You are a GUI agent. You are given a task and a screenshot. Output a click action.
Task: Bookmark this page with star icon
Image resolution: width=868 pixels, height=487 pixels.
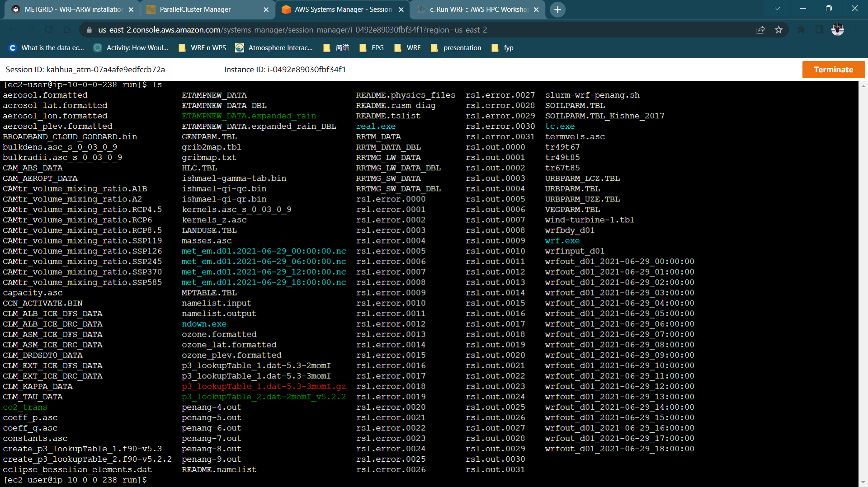click(x=778, y=30)
